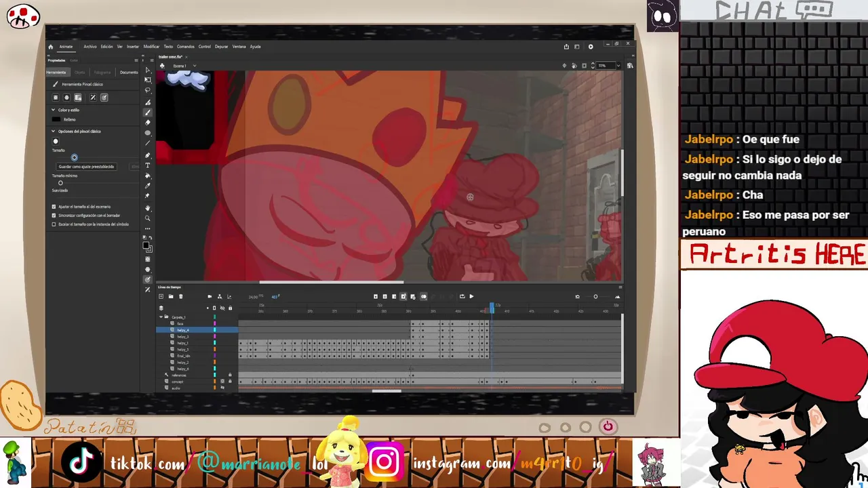The image size is (868, 488).
Task: Collapse the Carpeta_1 layer folder
Action: coord(161,317)
